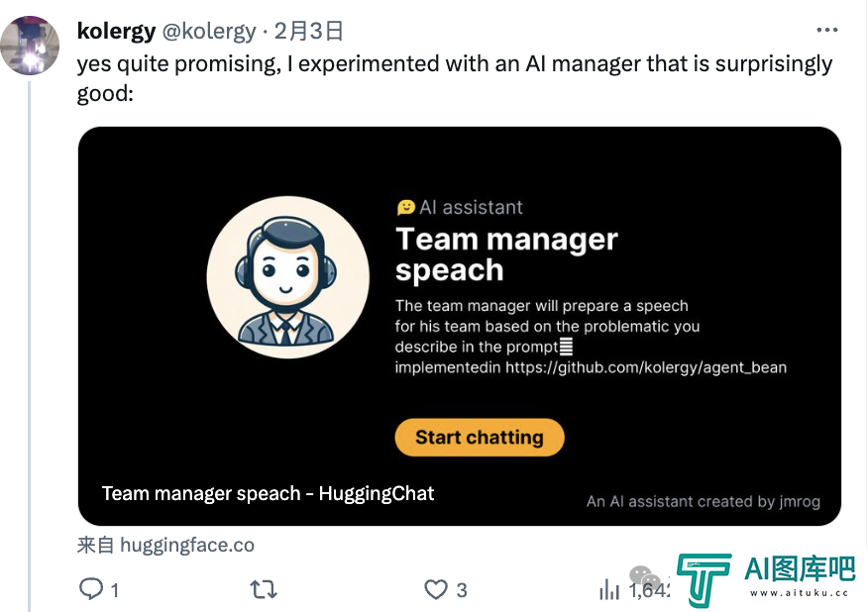The image size is (868, 612).
Task: Click the Team manager speach heading
Action: tap(506, 255)
